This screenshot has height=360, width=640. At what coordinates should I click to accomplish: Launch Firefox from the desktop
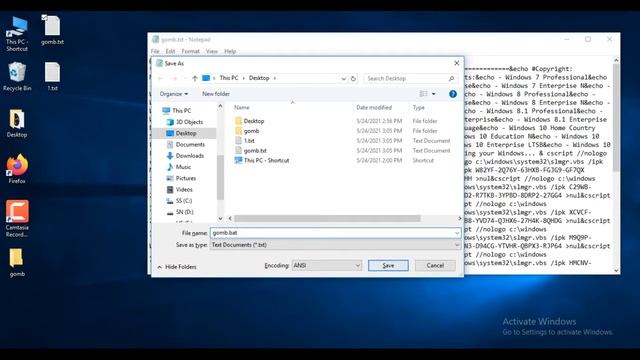click(x=17, y=169)
